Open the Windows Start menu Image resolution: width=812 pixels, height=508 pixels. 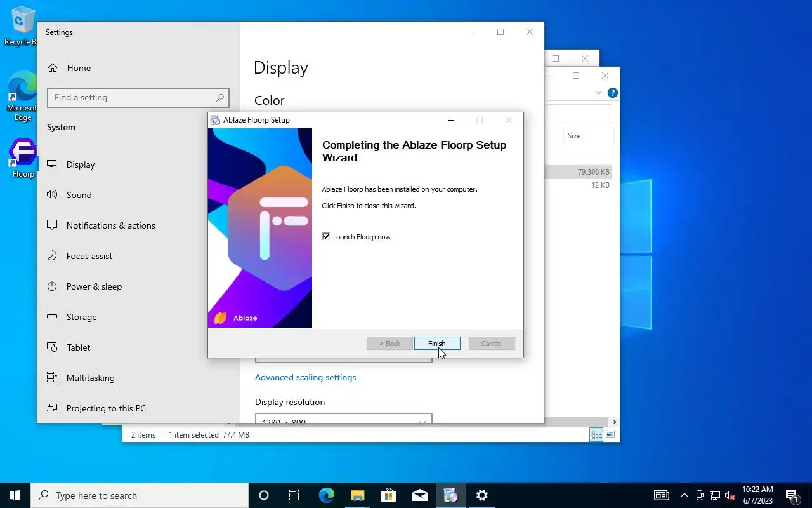(x=15, y=495)
